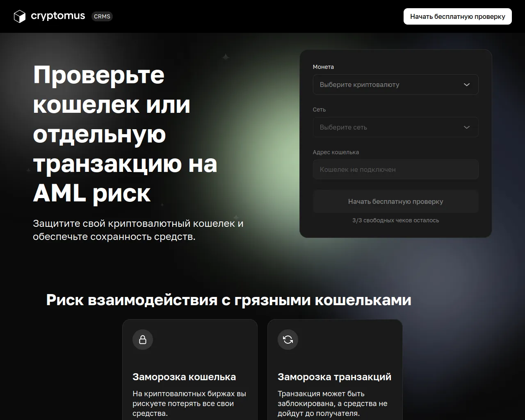Click the sync arrows icon in transaction card
The image size is (525, 420).
point(288,340)
